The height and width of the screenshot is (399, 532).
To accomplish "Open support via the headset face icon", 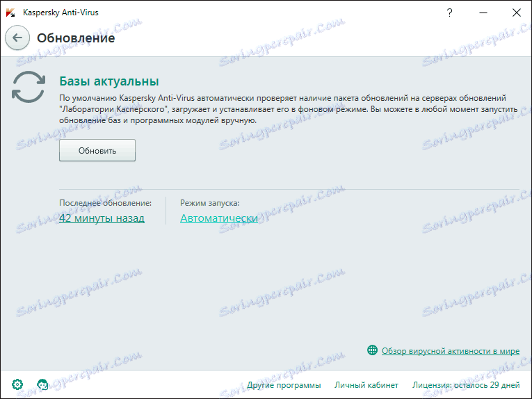I will coord(42,384).
